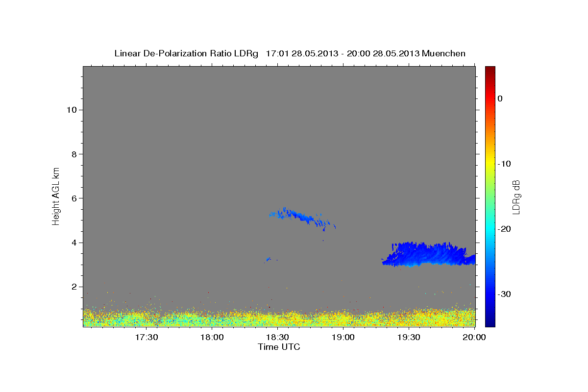
Task: Click the 20:00 time tick label
Action: click(475, 337)
